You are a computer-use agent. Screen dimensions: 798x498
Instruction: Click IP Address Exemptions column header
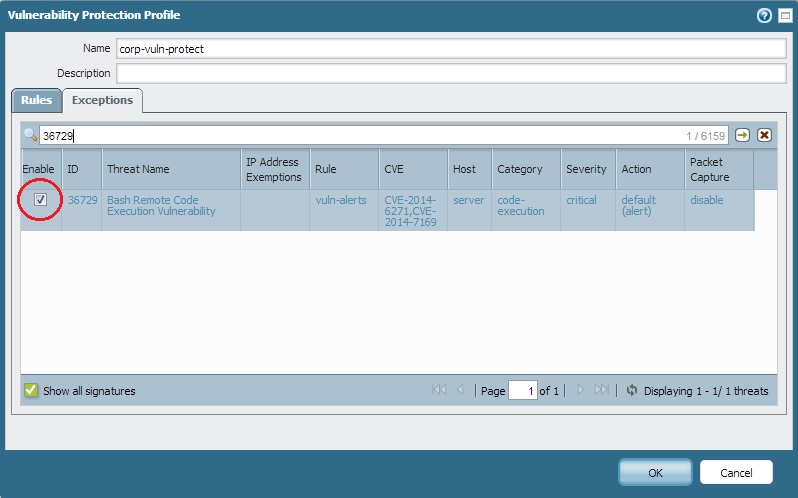(275, 169)
